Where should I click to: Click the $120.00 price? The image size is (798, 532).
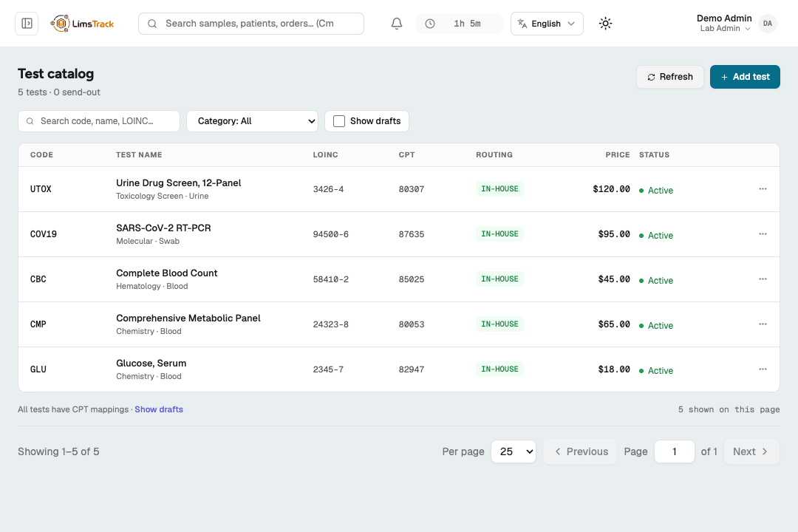point(611,189)
